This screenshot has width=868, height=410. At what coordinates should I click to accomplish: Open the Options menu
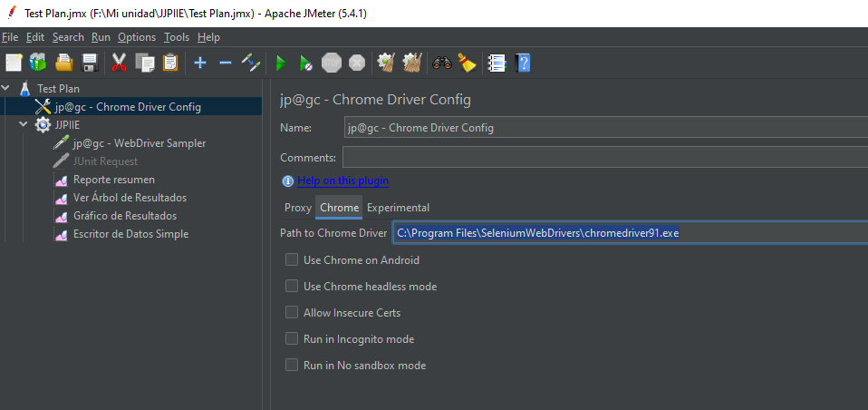137,37
